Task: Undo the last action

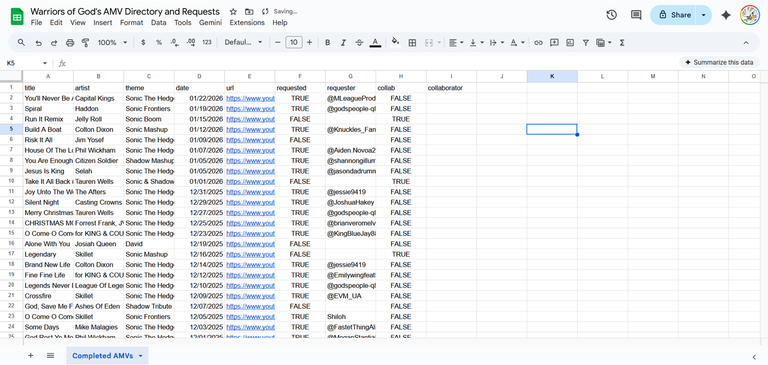Action: point(38,43)
